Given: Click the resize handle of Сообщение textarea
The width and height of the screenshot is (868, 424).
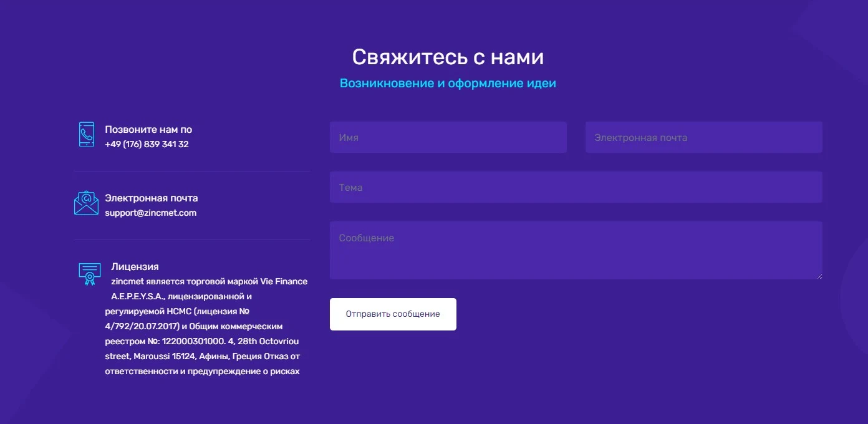Looking at the screenshot, I should [818, 276].
